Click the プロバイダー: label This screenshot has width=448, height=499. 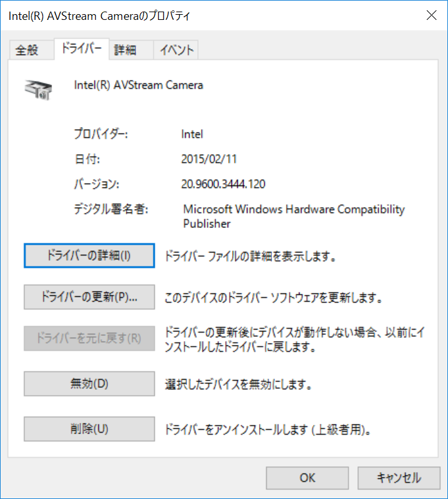[101, 134]
